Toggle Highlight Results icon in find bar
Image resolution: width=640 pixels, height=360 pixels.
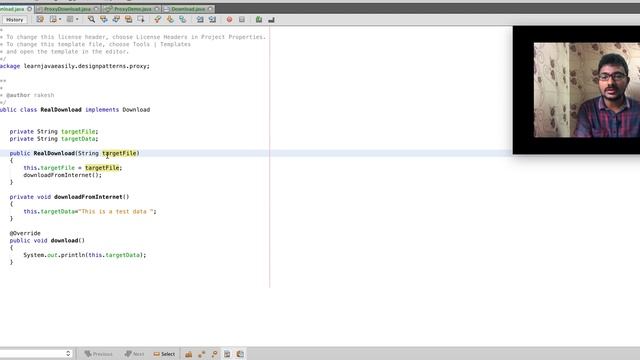pyautogui.click(x=227, y=354)
